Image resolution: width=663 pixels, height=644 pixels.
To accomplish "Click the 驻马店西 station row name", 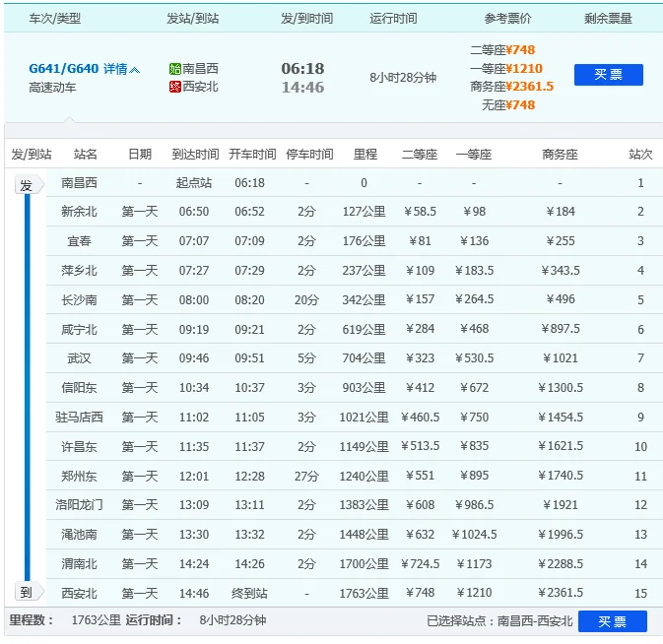I will pos(79,418).
